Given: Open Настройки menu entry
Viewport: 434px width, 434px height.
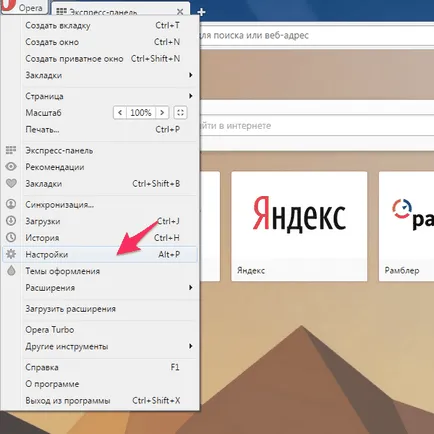Looking at the screenshot, I should click(100, 254).
